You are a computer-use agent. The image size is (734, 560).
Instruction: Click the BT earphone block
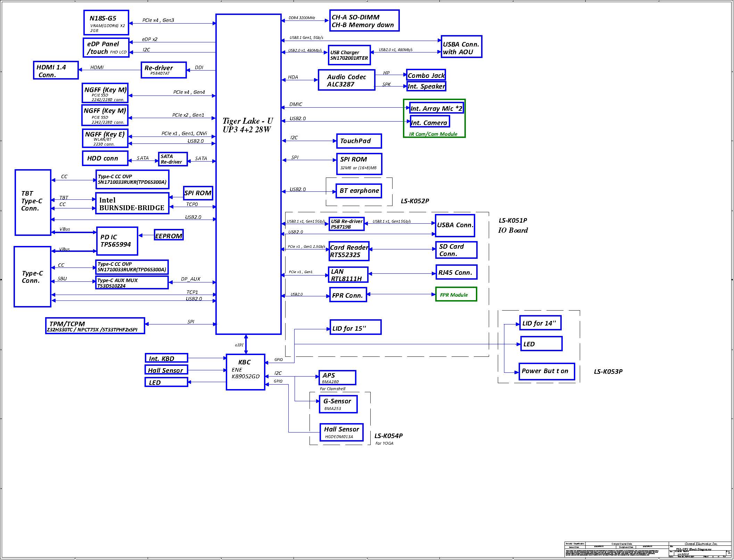(359, 191)
